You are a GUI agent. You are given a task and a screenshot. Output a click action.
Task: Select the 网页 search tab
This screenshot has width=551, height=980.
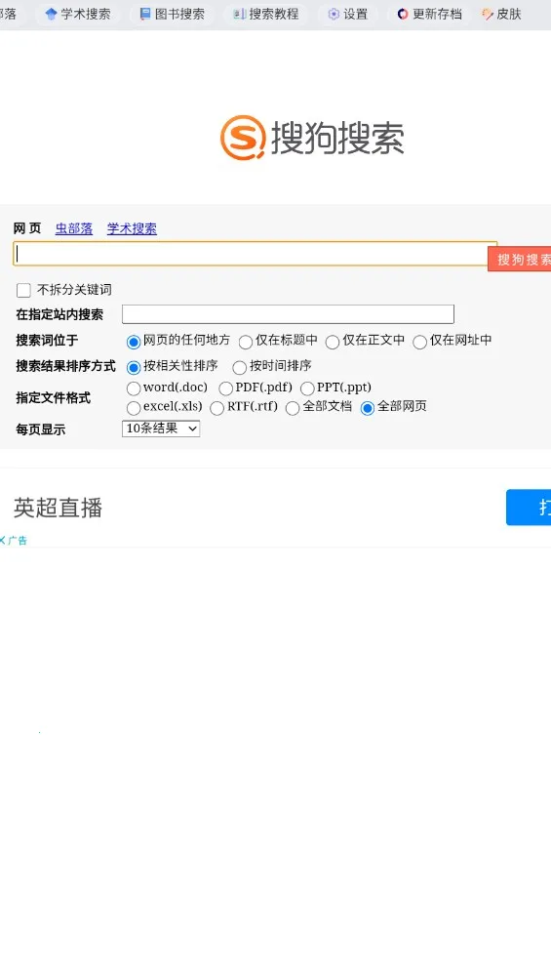(x=27, y=228)
